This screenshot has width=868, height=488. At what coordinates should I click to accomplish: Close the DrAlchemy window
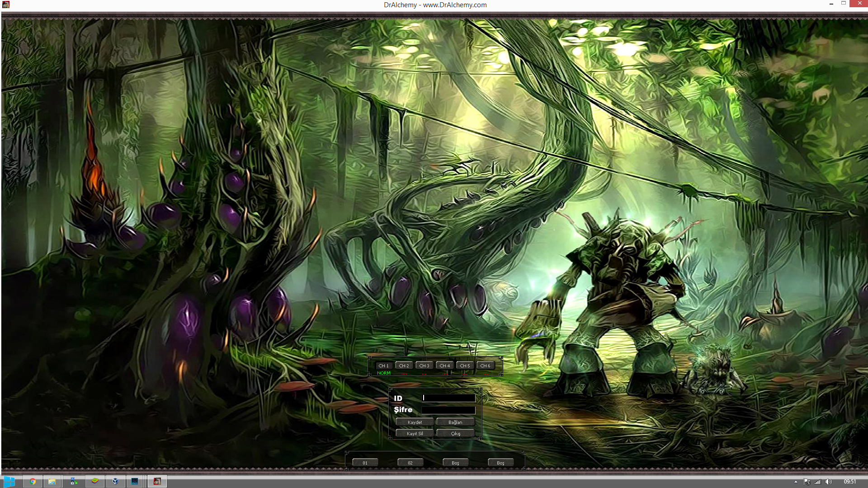click(859, 4)
